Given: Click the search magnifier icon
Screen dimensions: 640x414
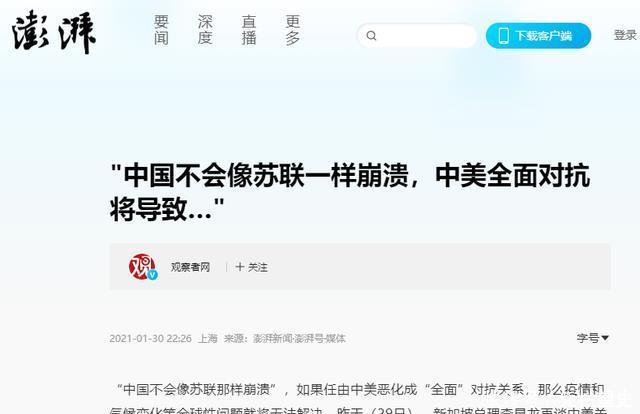Looking at the screenshot, I should (371, 36).
